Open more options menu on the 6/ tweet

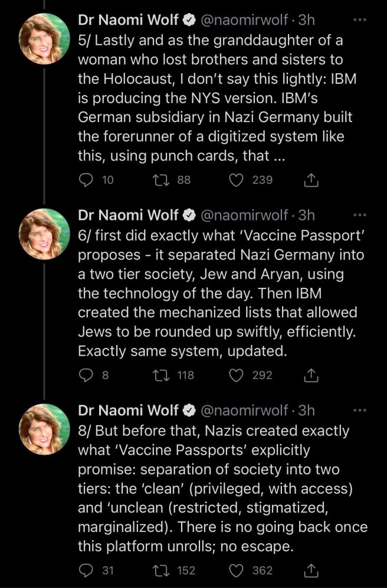(359, 215)
